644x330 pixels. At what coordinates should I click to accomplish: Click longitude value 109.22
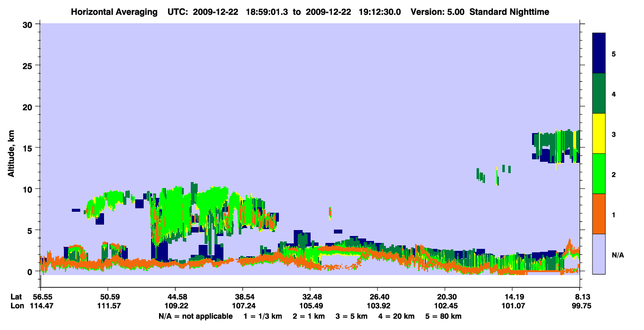(x=176, y=306)
